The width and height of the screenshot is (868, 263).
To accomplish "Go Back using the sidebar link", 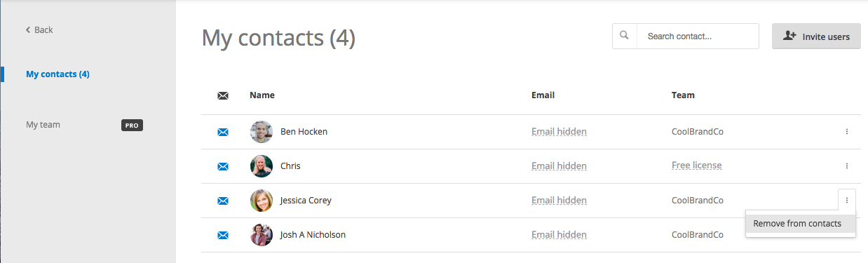I will coord(39,29).
